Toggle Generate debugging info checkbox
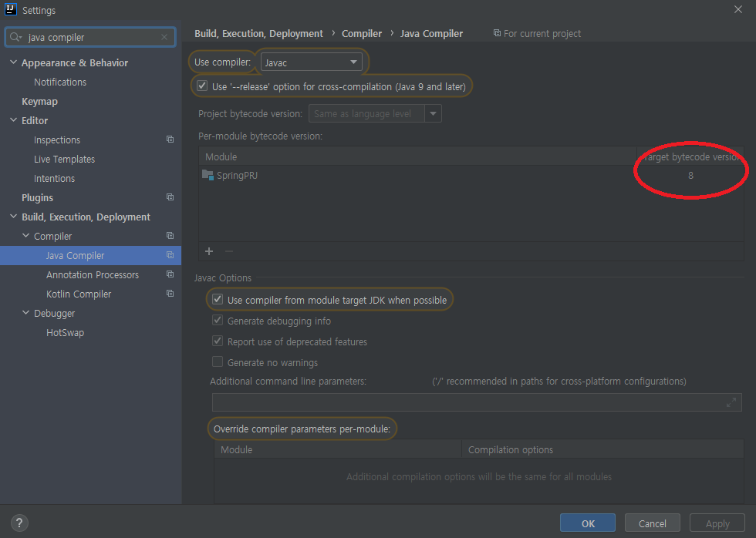756x538 pixels. pyautogui.click(x=218, y=321)
